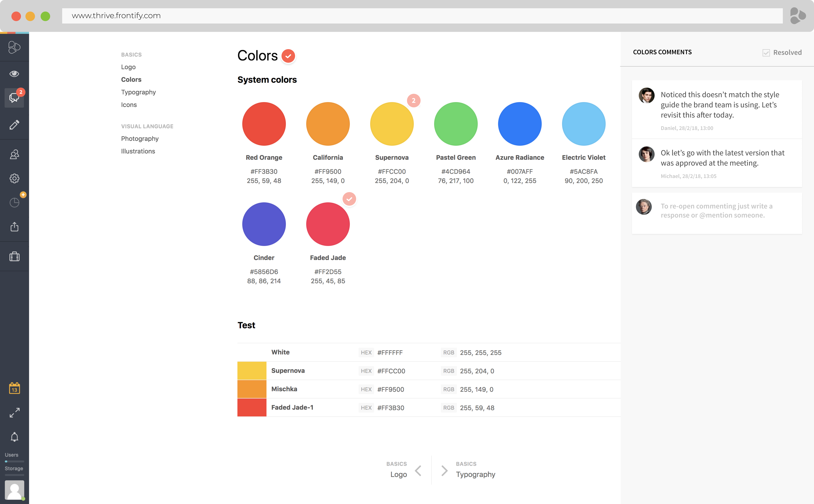The image size is (814, 504).
Task: Go to previous page with left chevron
Action: pos(418,470)
